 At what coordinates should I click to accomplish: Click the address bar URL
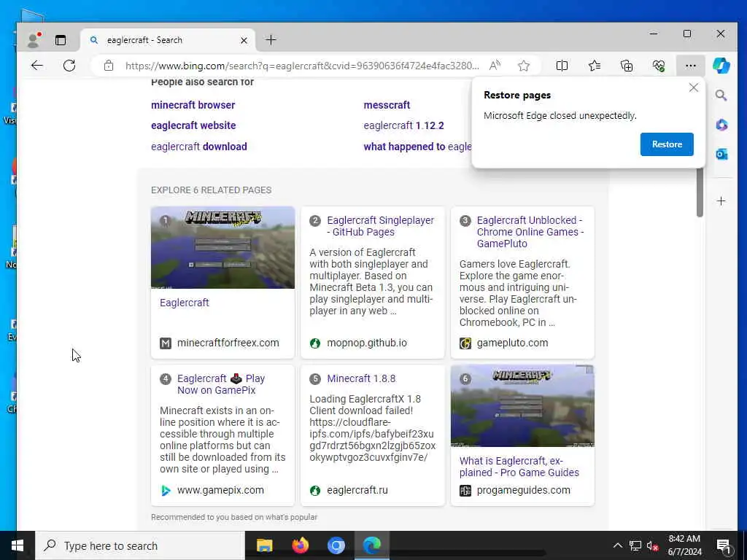click(x=302, y=66)
